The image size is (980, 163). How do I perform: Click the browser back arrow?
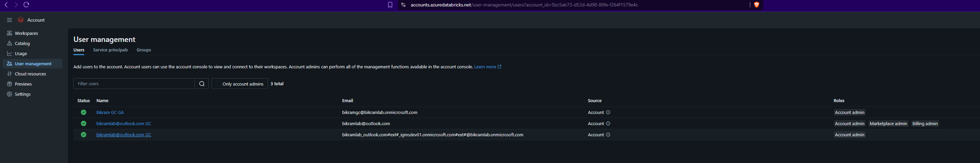click(6, 5)
